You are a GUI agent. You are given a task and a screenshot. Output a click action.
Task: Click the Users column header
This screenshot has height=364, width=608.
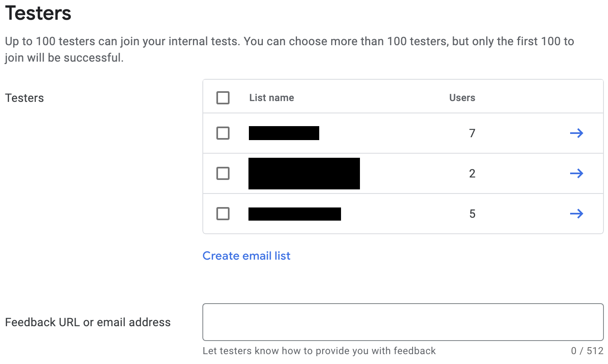pos(462,98)
